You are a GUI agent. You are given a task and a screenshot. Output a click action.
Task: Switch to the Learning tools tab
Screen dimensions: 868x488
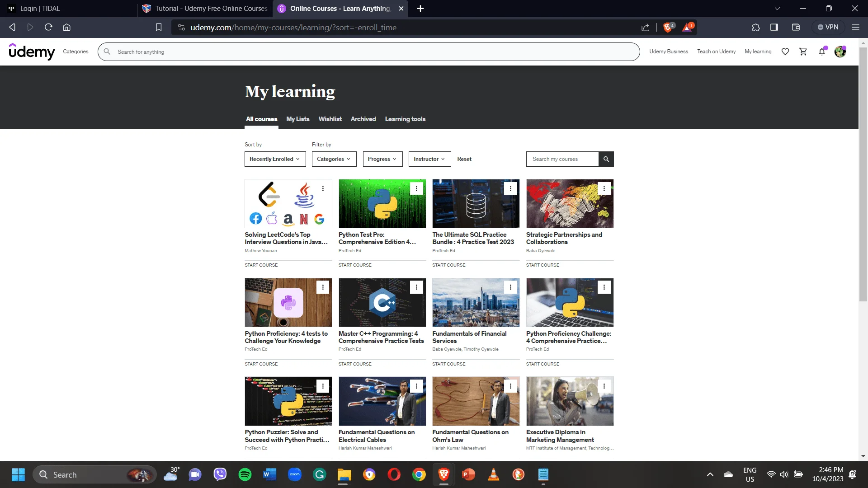[x=405, y=119]
